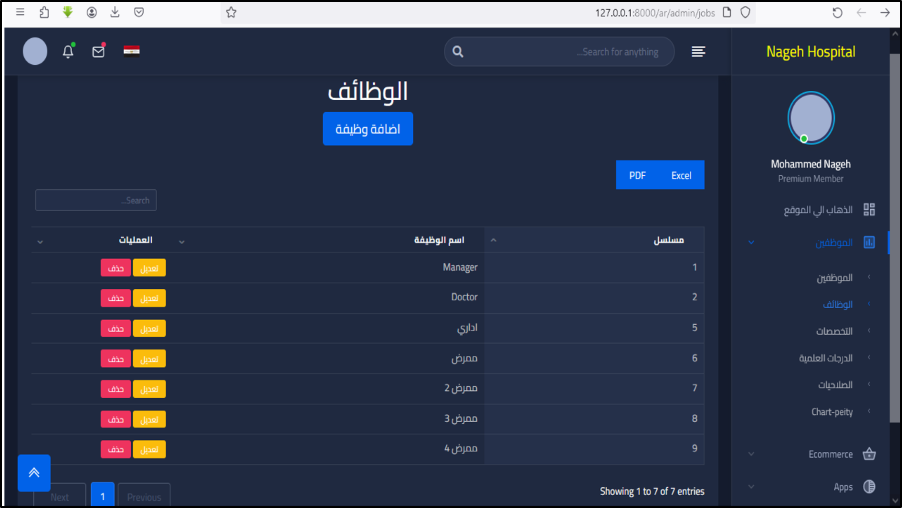Click the table Search input field
The width and height of the screenshot is (902, 508).
pyautogui.click(x=96, y=201)
